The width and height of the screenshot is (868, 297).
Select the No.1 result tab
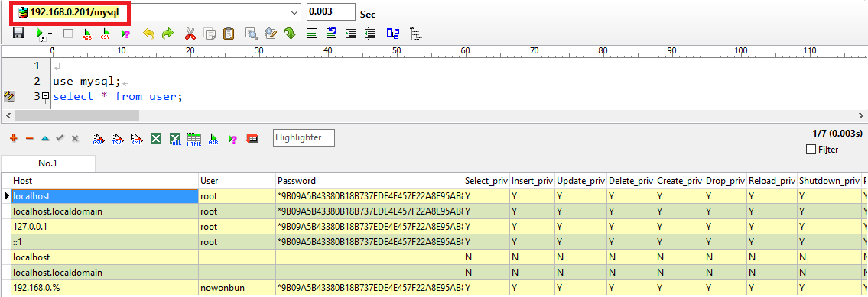(48, 163)
